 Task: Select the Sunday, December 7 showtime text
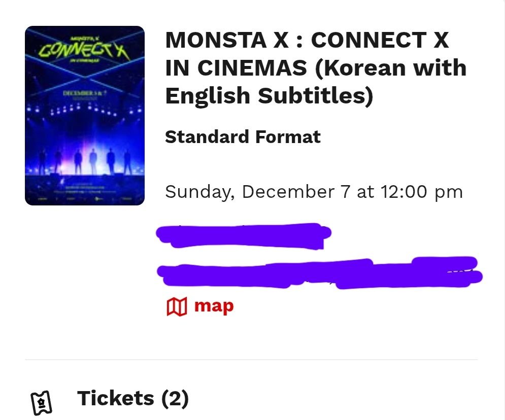pyautogui.click(x=314, y=192)
